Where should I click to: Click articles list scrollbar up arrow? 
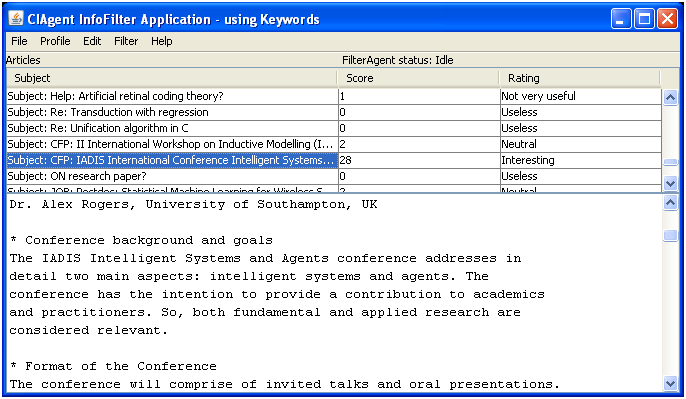[x=670, y=97]
